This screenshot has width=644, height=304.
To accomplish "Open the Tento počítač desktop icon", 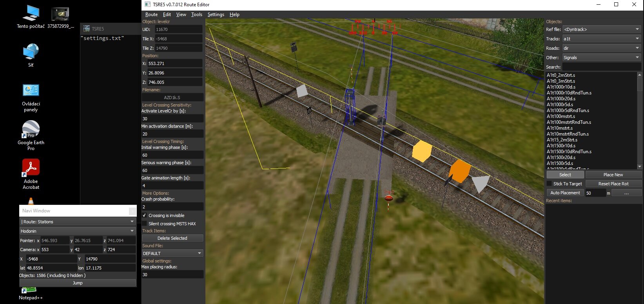I will click(x=31, y=17).
